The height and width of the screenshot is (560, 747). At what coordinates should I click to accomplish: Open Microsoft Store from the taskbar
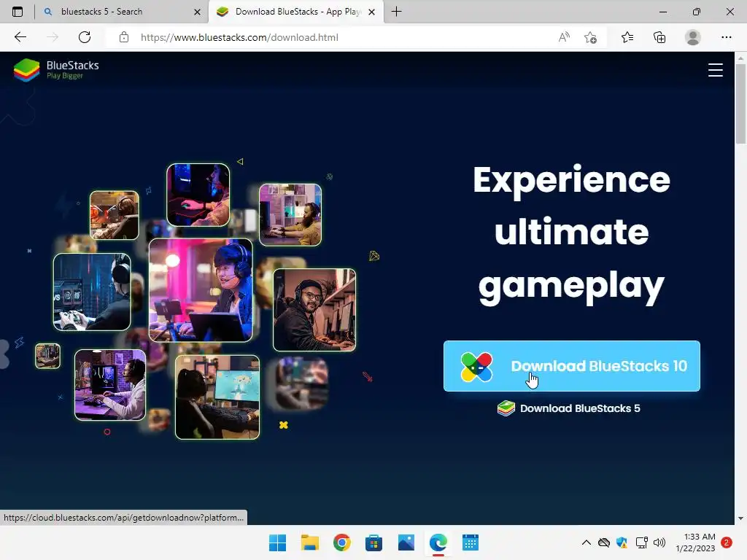[x=374, y=542]
